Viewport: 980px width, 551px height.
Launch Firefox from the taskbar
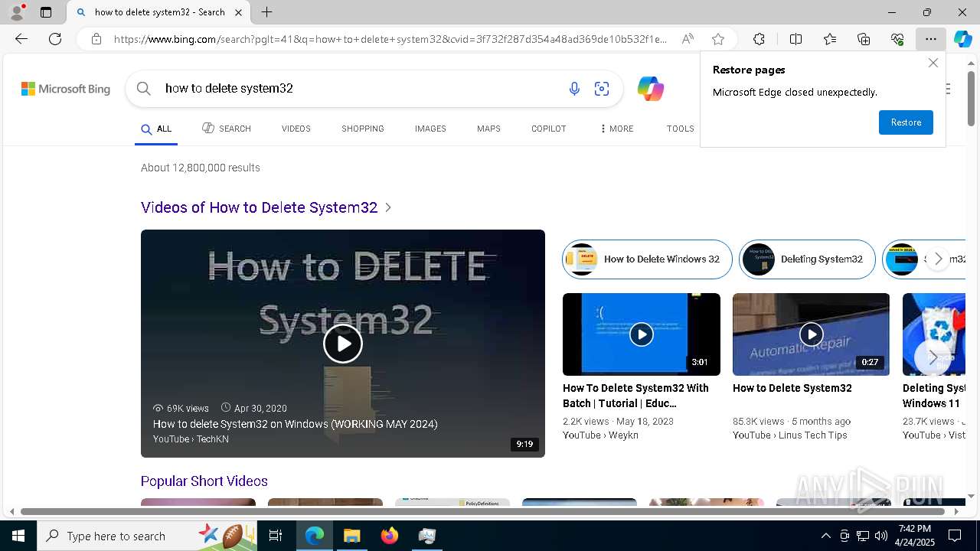(x=389, y=536)
